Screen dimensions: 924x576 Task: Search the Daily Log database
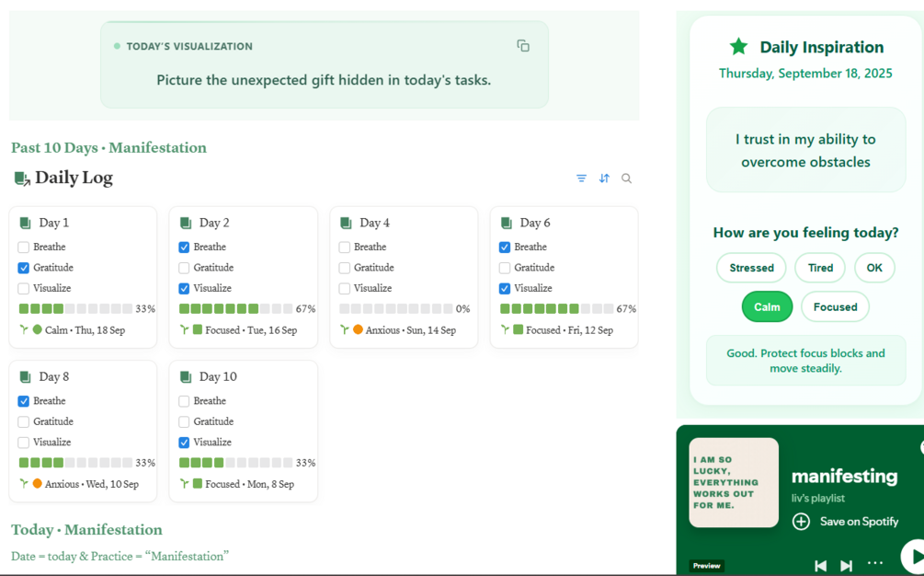626,179
